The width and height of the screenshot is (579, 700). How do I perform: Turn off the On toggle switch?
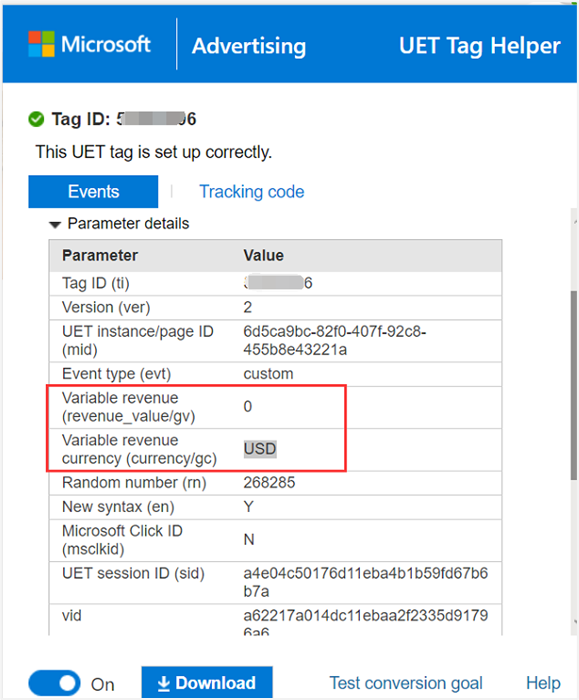[54, 683]
